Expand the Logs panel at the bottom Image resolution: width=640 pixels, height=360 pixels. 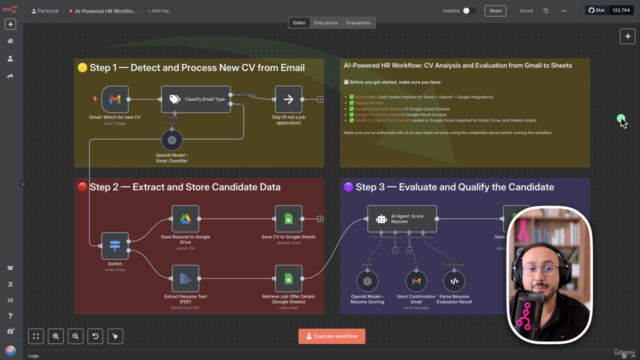[33, 356]
